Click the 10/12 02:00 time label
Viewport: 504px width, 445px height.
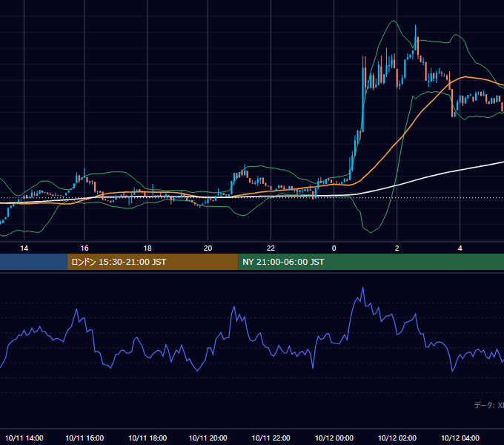(397, 438)
